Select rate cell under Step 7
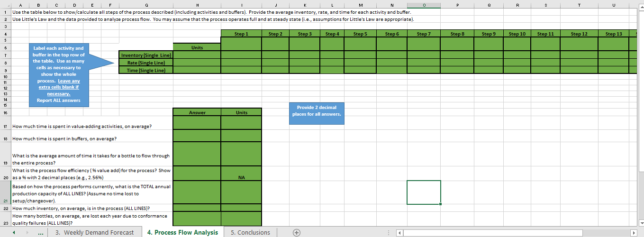Image resolution: width=644 pixels, height=237 pixels. click(424, 63)
